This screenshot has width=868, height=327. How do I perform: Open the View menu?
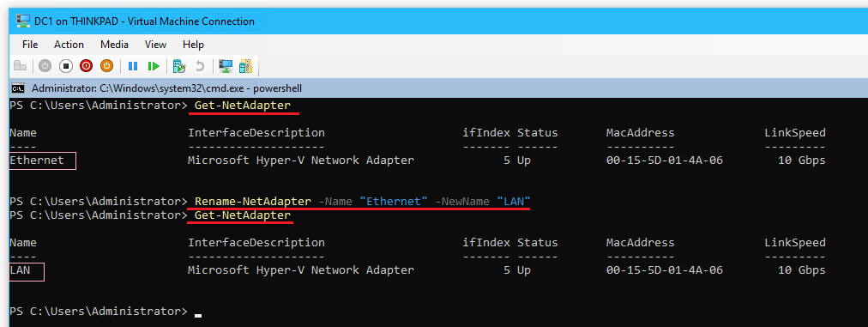pyautogui.click(x=155, y=45)
